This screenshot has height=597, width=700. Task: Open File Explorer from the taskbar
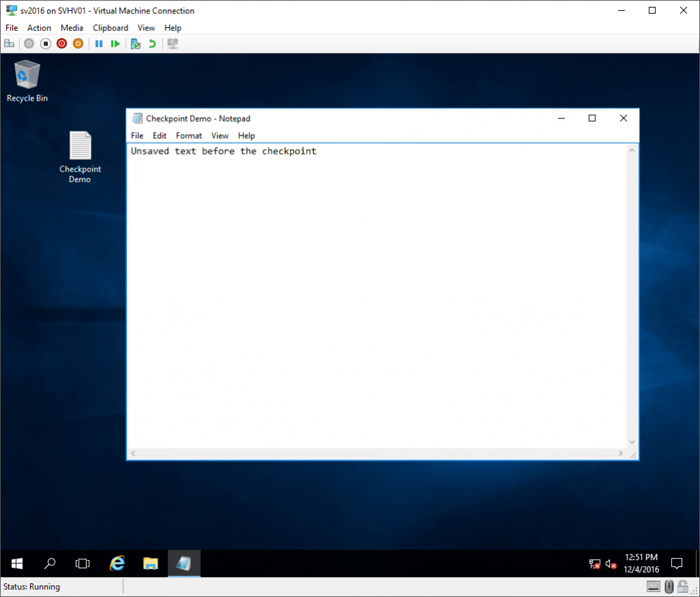151,563
